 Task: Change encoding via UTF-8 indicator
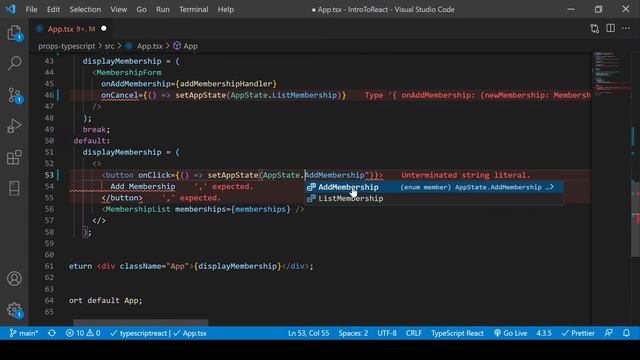[x=387, y=333]
